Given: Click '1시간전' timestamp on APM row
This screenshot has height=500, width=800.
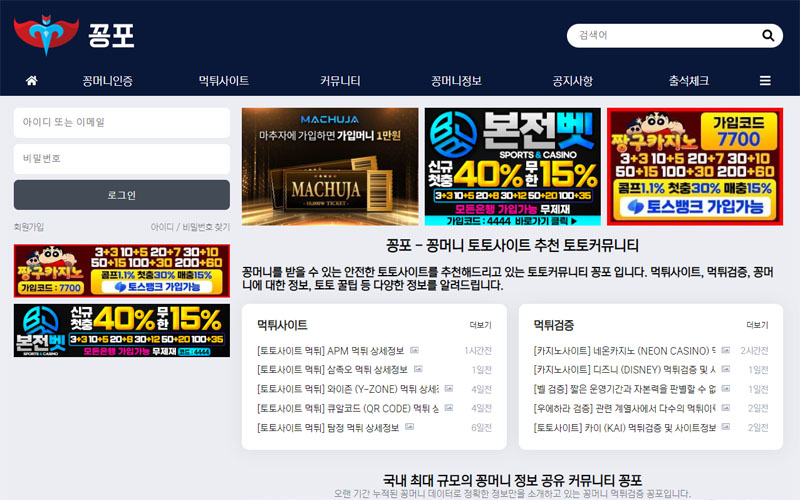Looking at the screenshot, I should coord(478,351).
